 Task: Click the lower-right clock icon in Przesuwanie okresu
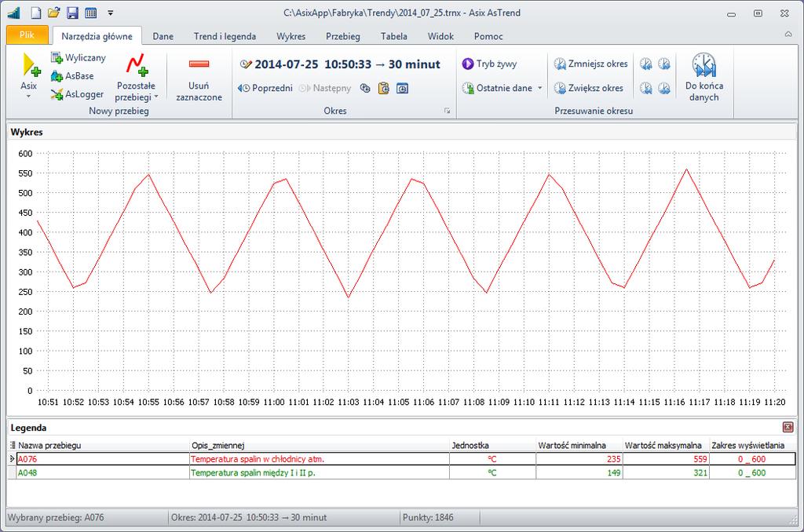tap(664, 88)
